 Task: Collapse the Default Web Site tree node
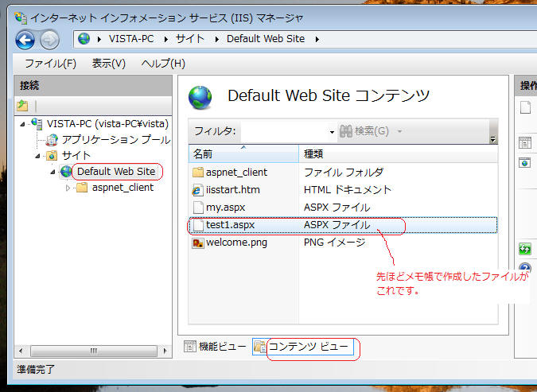[x=53, y=172]
